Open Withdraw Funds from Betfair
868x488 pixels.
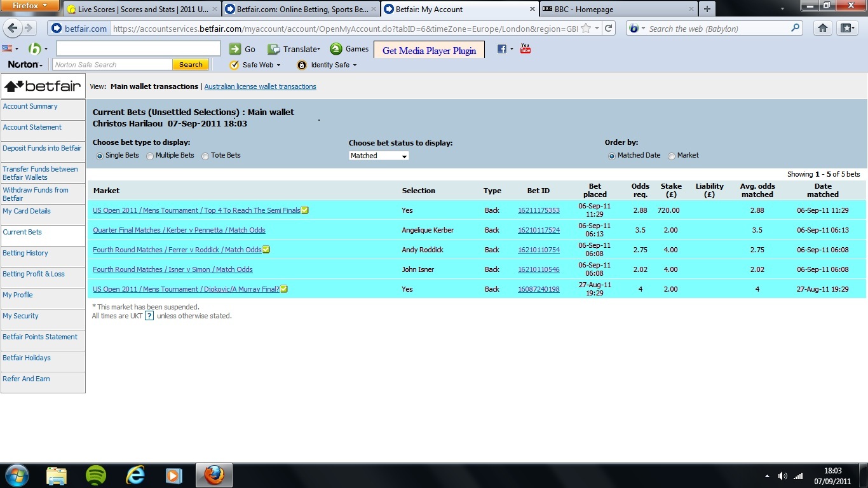coord(36,194)
